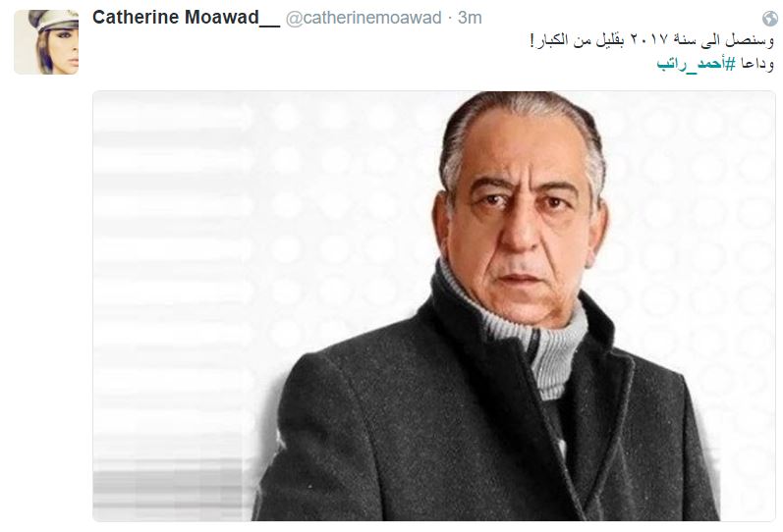Click the globe icon on the tweet

[770, 19]
